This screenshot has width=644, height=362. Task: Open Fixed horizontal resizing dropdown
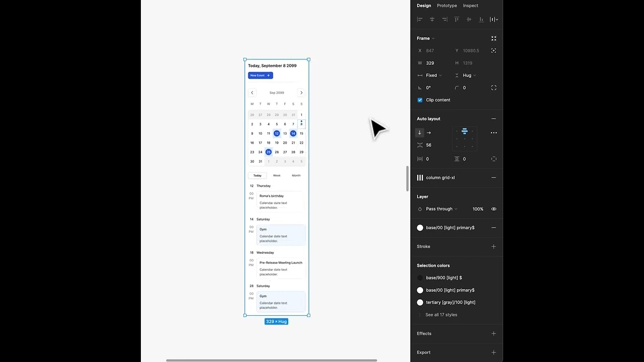[x=434, y=75]
